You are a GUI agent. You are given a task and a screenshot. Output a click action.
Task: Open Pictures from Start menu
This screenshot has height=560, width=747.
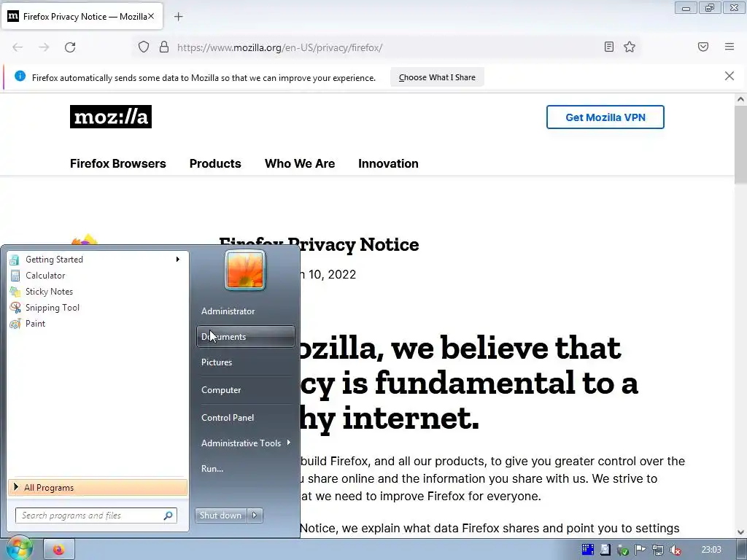click(246, 362)
